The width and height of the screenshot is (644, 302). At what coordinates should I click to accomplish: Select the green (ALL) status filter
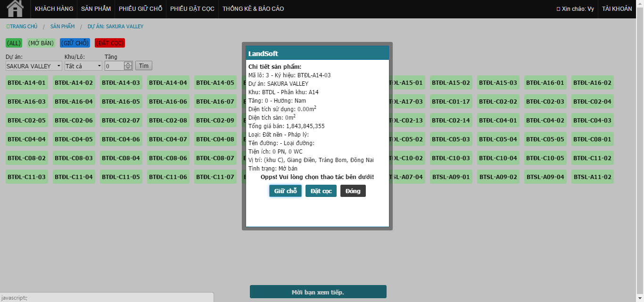[14, 43]
